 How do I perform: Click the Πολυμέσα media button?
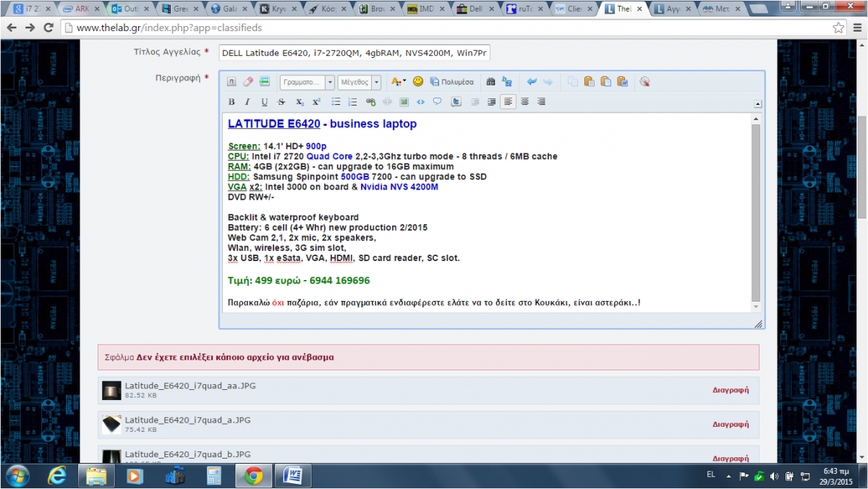tap(452, 82)
